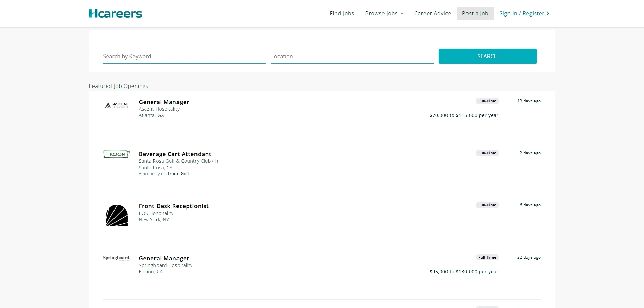Go to Find Jobs
Screen dimensions: 644x308
[342, 13]
